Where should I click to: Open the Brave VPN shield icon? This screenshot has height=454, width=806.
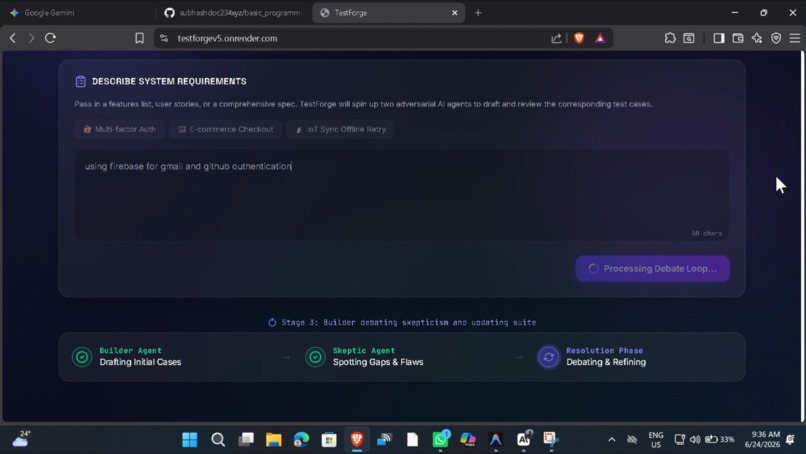[x=776, y=38]
